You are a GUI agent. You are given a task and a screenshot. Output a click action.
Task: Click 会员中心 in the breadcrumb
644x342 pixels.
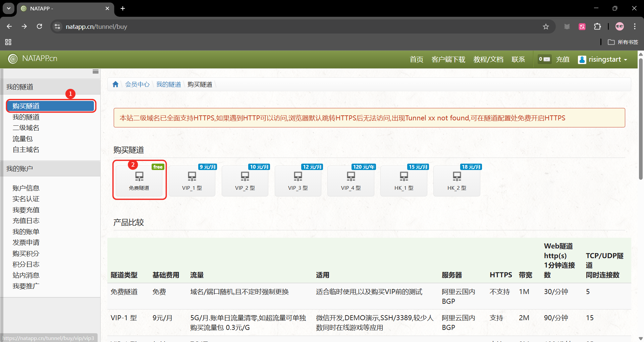pyautogui.click(x=138, y=84)
